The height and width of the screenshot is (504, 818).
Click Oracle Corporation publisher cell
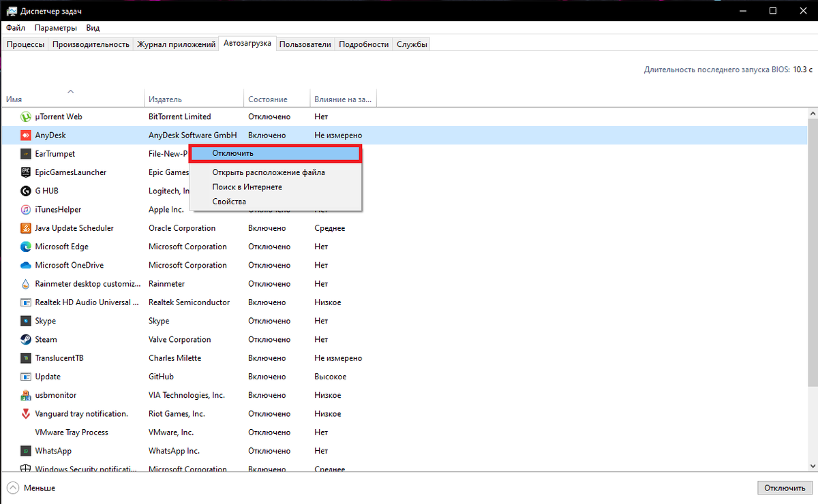pyautogui.click(x=182, y=228)
